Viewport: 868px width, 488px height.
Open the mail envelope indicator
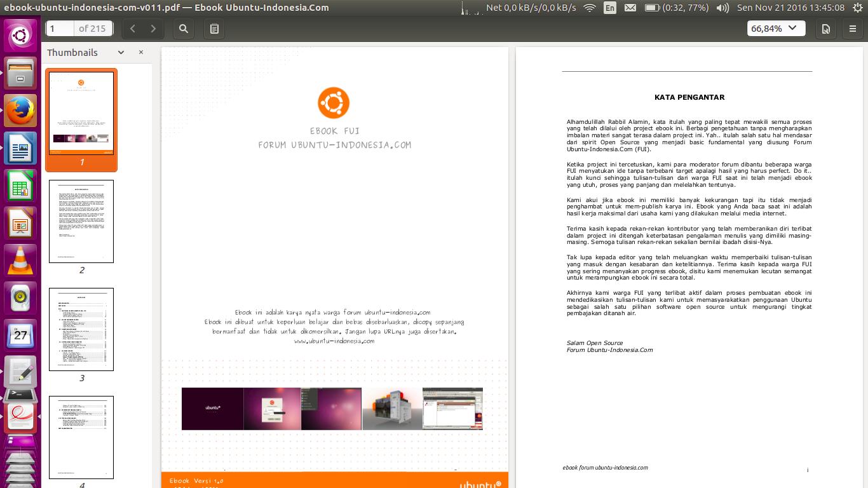coord(630,8)
